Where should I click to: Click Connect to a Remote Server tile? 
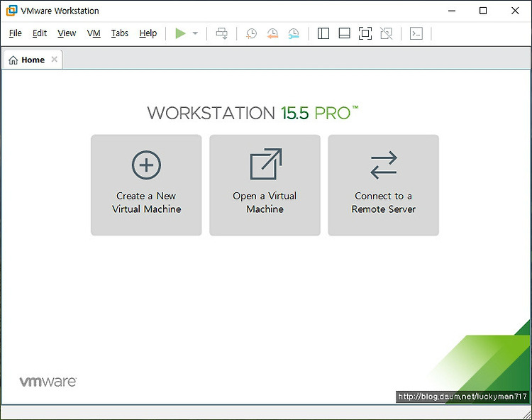click(383, 185)
